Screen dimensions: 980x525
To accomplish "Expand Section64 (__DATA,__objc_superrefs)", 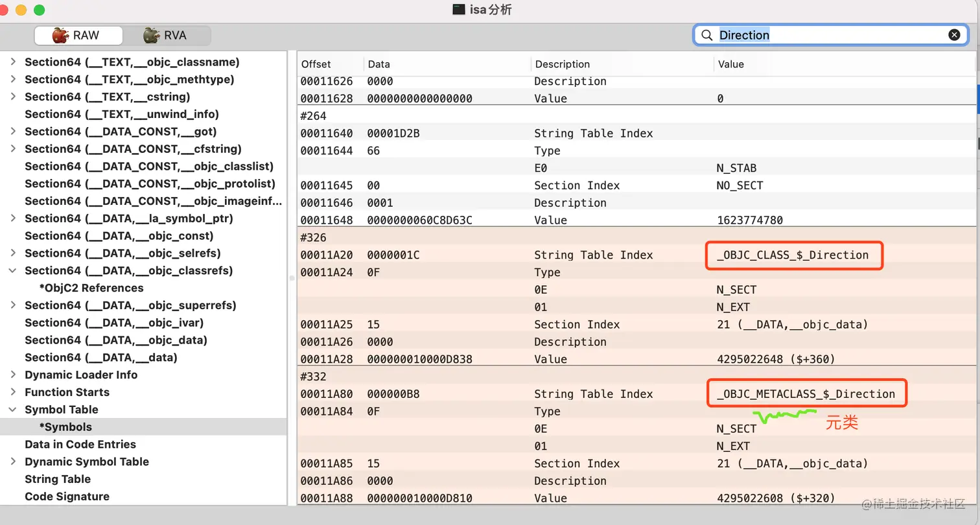I will [13, 305].
